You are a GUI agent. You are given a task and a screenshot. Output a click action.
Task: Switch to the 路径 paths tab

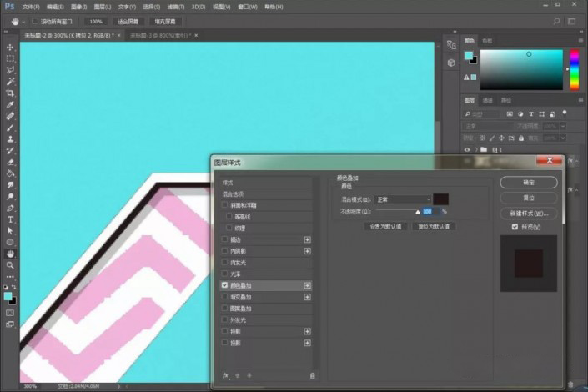click(x=506, y=100)
